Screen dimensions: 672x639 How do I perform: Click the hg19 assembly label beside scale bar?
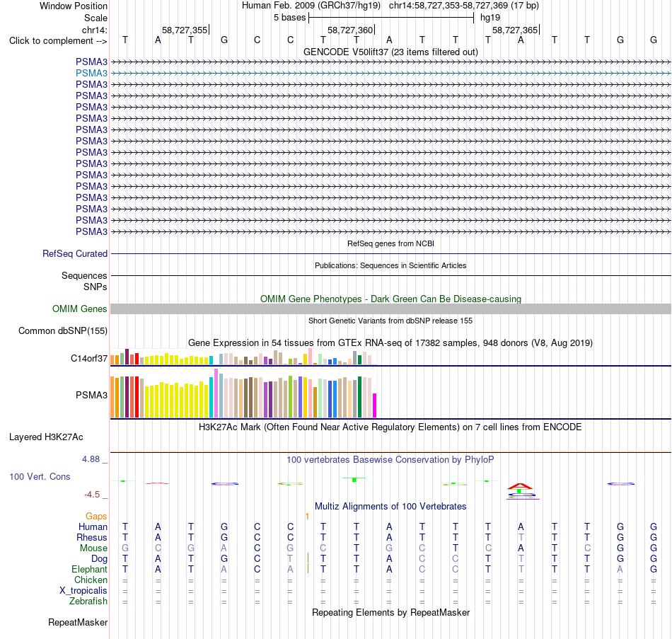coord(490,18)
